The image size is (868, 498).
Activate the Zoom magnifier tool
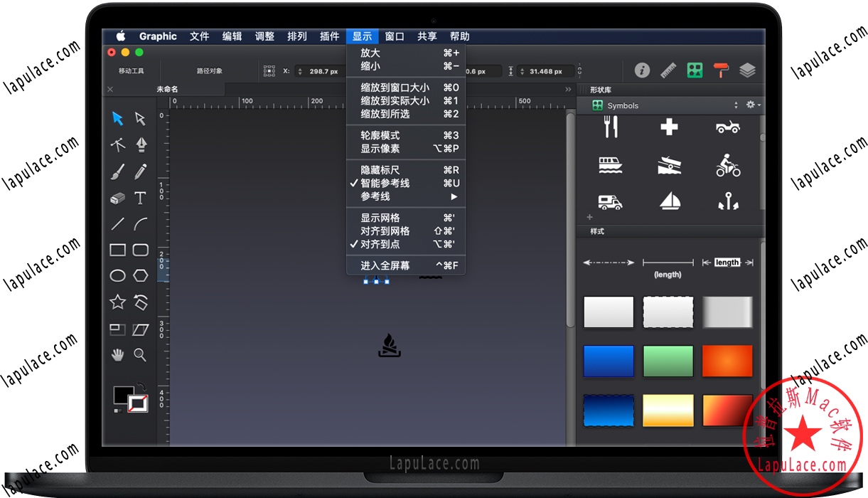click(140, 354)
